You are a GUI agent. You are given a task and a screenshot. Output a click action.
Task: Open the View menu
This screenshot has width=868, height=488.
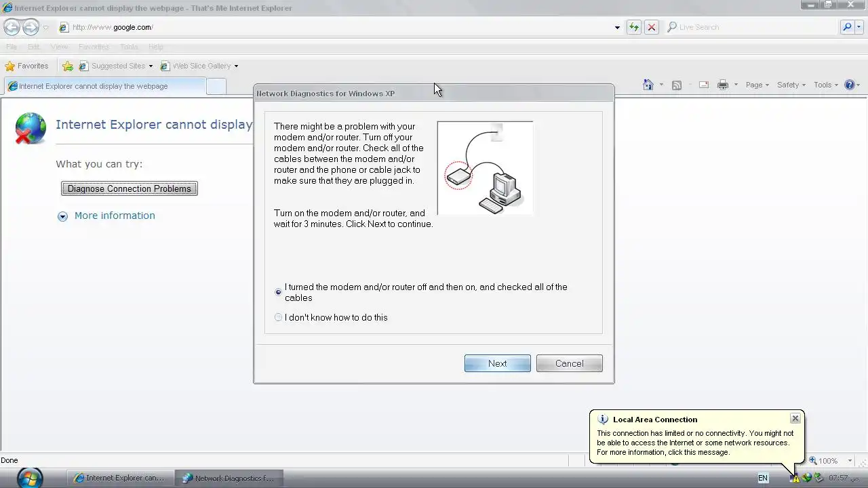[x=59, y=47]
